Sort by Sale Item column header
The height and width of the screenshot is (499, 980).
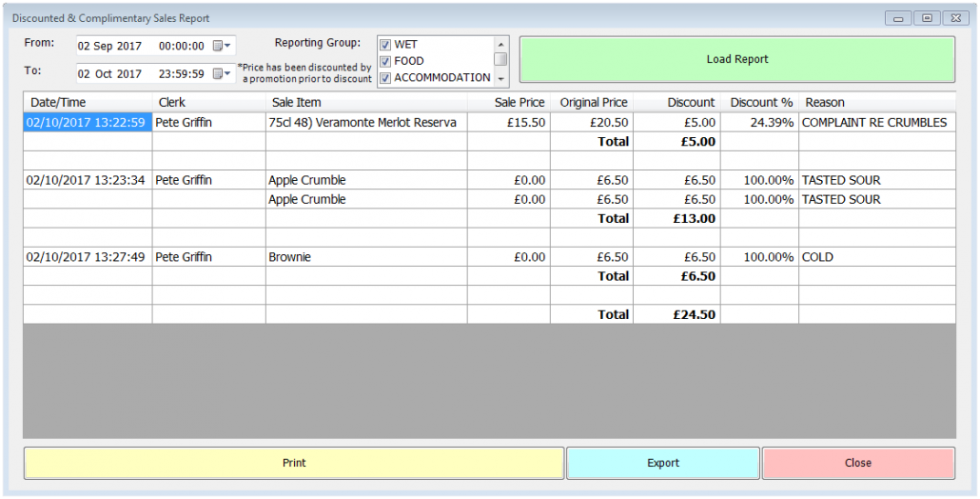coord(366,103)
